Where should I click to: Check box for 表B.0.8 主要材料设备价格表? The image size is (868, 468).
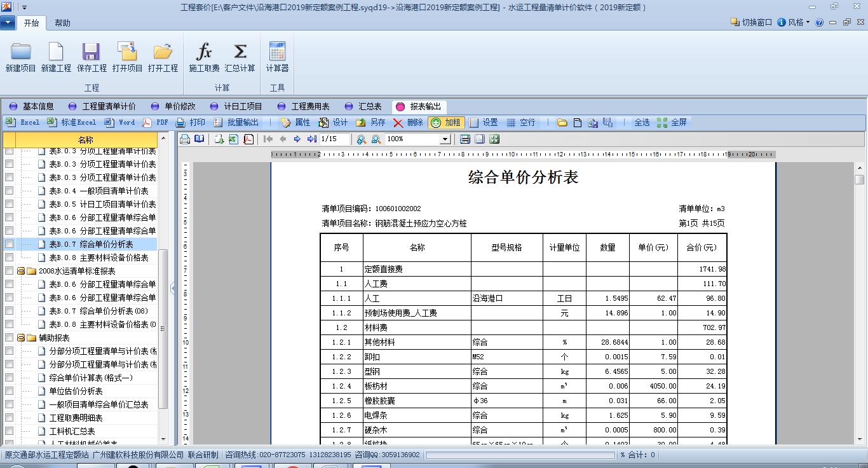tap(9, 257)
